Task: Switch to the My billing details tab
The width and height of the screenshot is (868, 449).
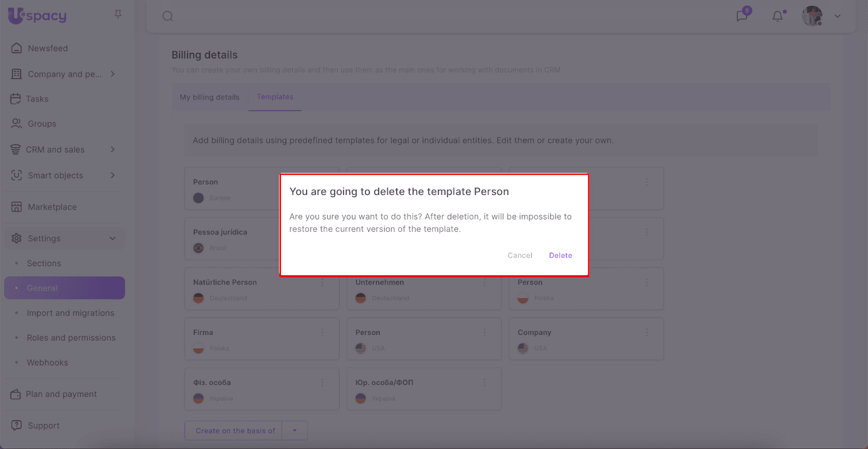Action: click(209, 97)
